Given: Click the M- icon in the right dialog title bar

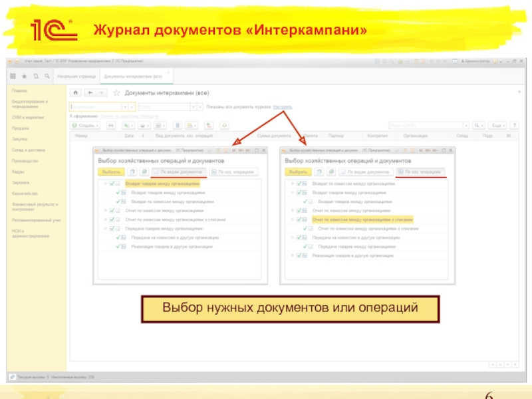Looking at the screenshot, I should coord(435,150).
